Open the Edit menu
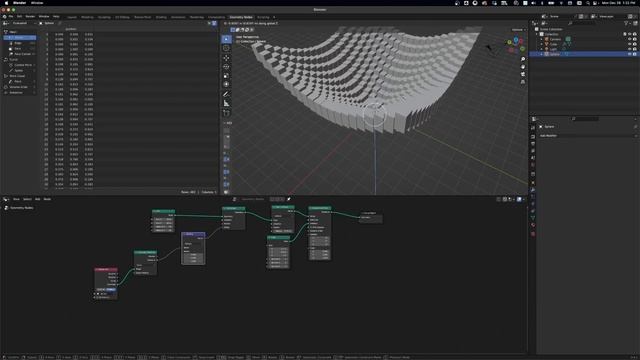Viewport: 640px width, 360px height. 19,17
